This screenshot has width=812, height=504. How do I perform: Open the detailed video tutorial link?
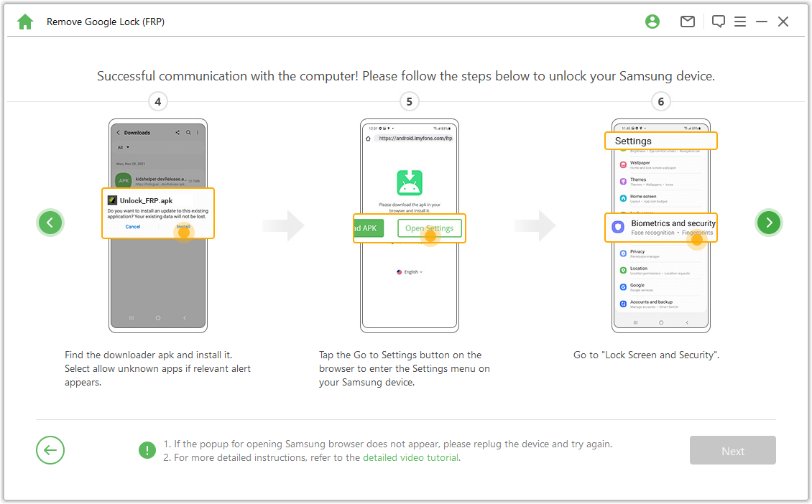coord(410,457)
